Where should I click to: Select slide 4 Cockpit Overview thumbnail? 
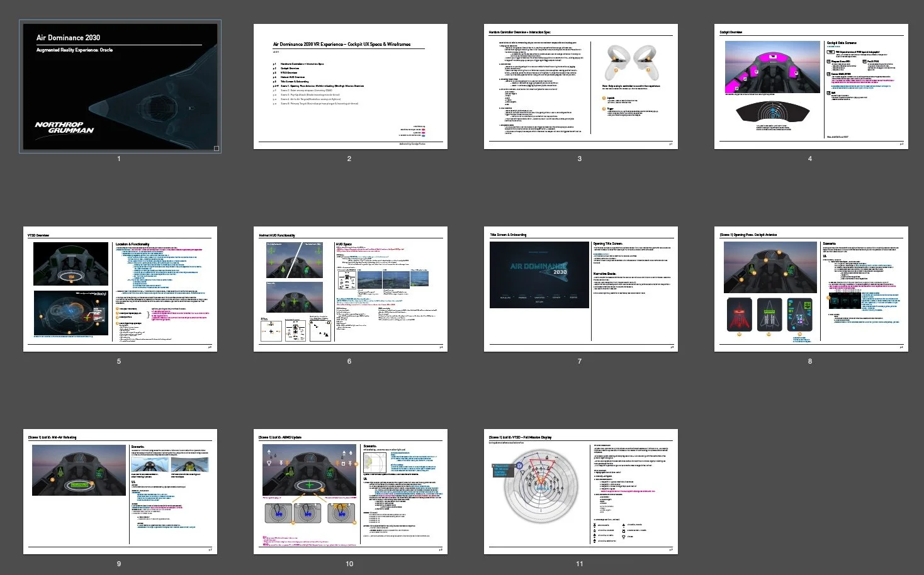tap(811, 87)
